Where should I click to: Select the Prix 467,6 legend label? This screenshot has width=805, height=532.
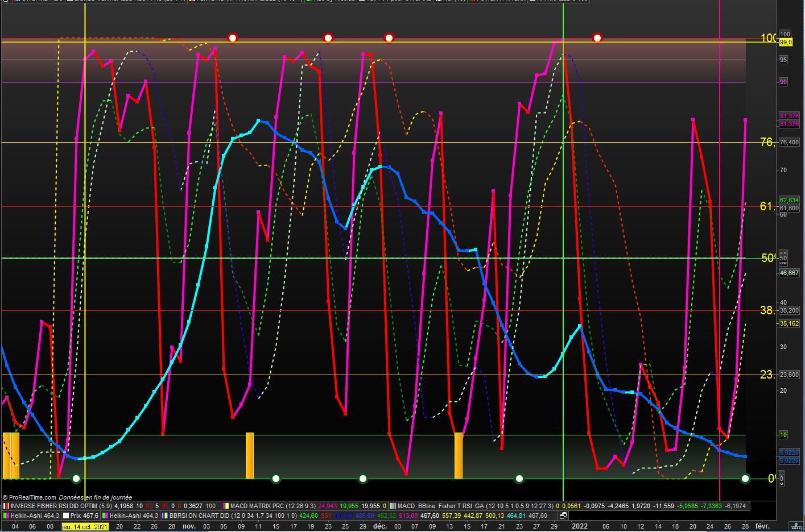click(x=85, y=516)
